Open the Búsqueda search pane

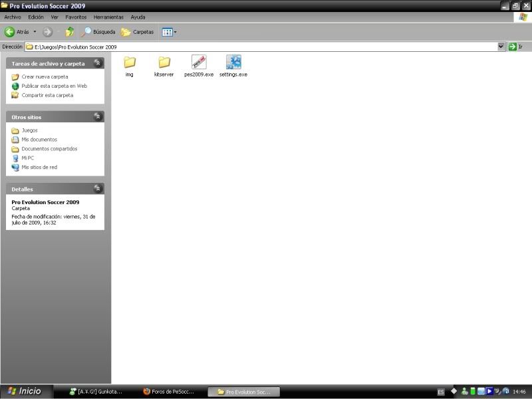pos(98,32)
